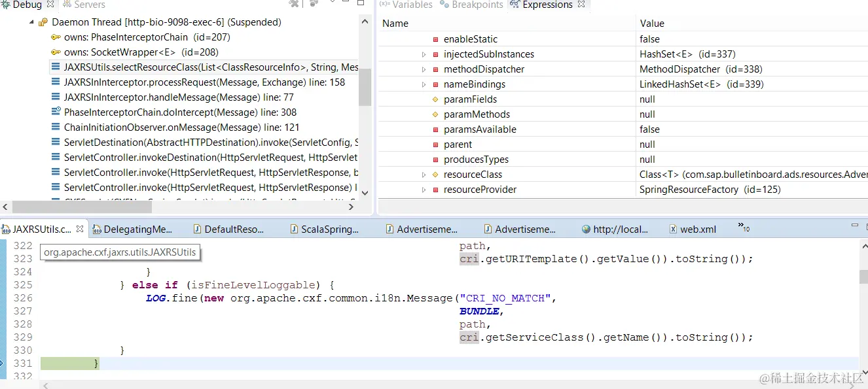Click the yellow diamond icon beside resourceClass
The height and width of the screenshot is (389, 868).
(435, 175)
